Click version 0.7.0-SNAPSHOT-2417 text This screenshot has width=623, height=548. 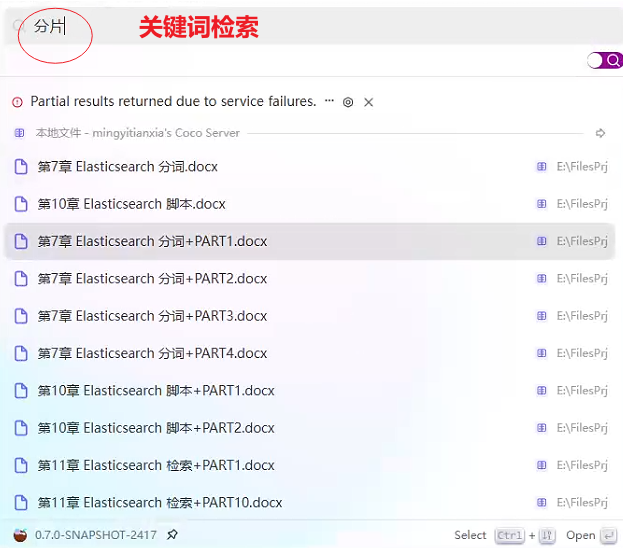[x=96, y=535]
